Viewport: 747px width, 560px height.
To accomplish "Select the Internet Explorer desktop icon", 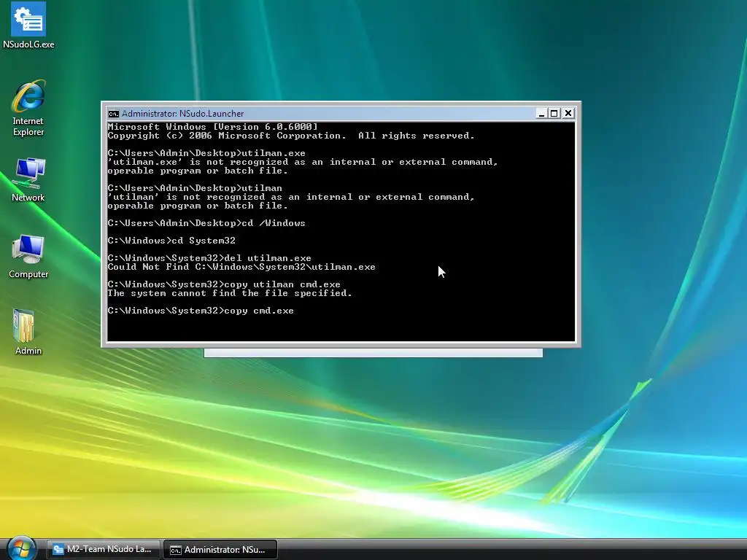I will tap(28, 109).
